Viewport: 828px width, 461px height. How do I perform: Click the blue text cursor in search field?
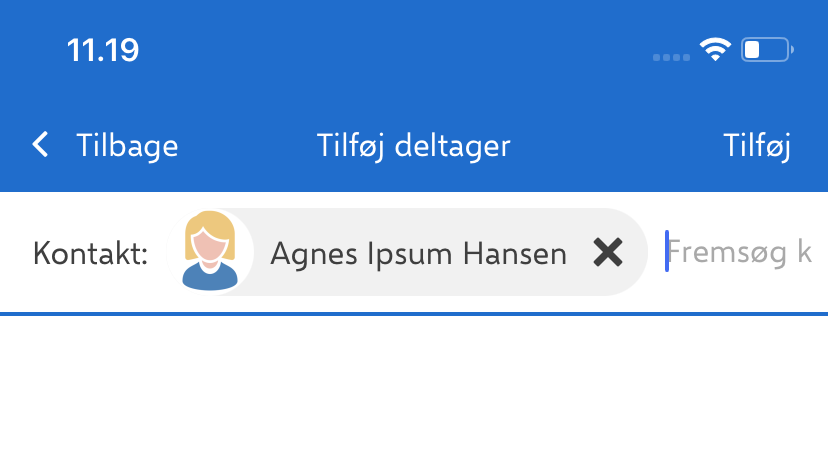click(666, 251)
